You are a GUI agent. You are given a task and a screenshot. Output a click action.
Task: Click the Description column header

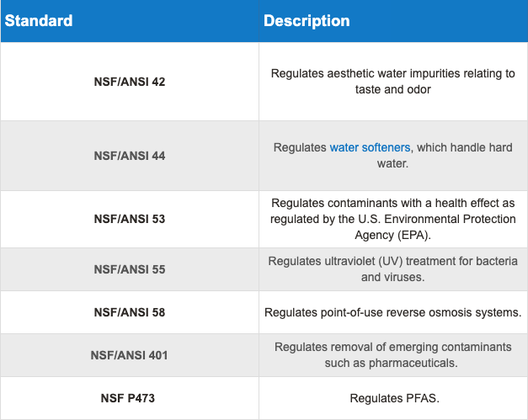307,21
